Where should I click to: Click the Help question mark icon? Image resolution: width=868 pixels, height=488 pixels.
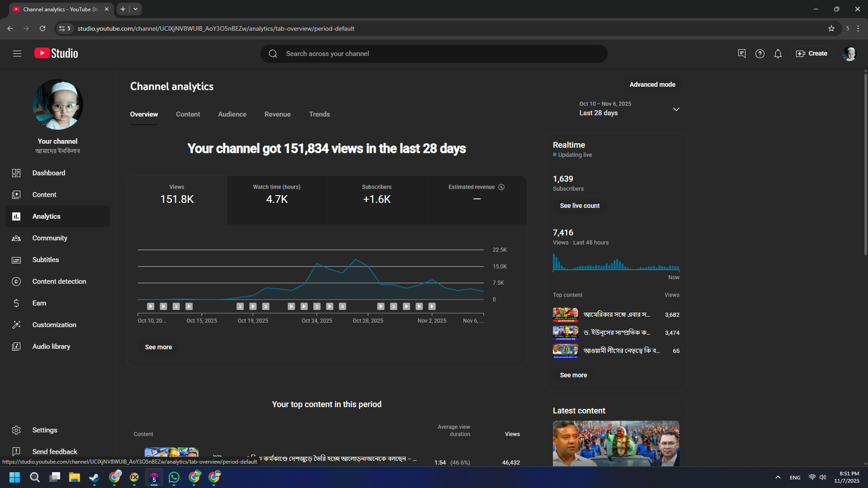[759, 54]
